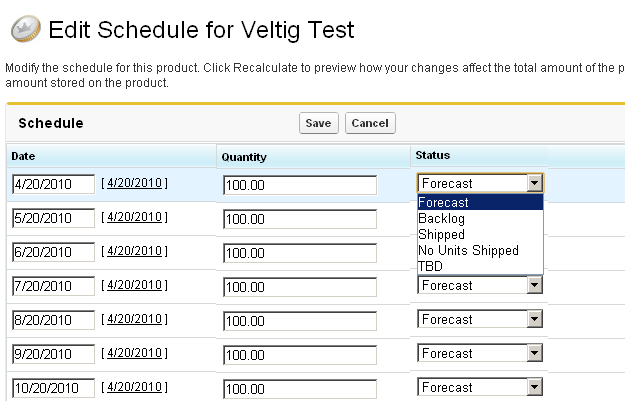This screenshot has width=625, height=401.
Task: Click the quantity field in the 5/20/2010 row
Action: click(300, 219)
